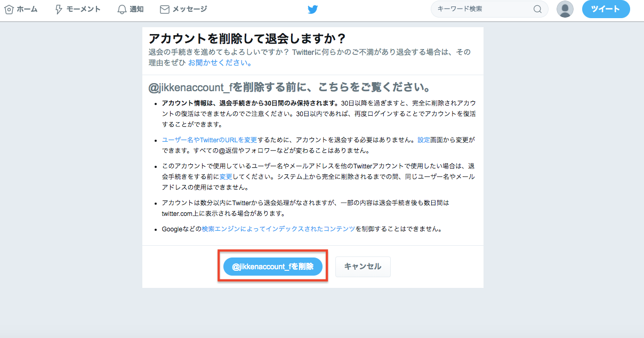The image size is (644, 338).
Task: Open the お聞かせください link
Action: pyautogui.click(x=220, y=62)
